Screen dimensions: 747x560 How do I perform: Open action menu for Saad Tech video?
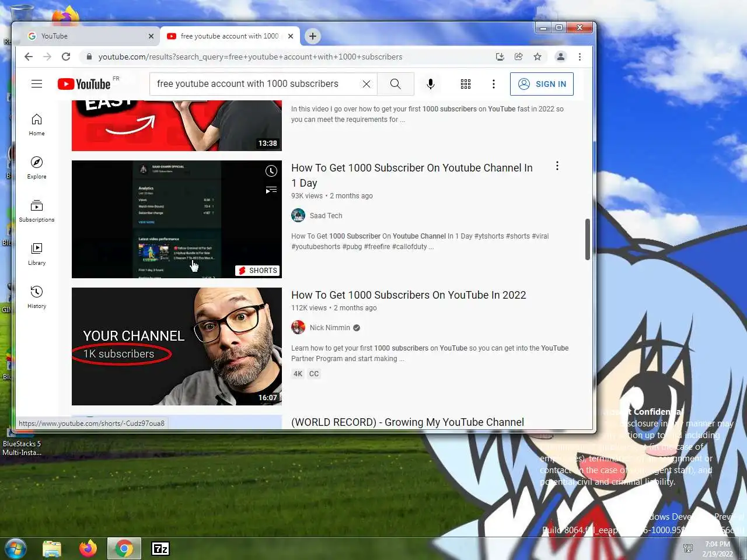coord(557,166)
